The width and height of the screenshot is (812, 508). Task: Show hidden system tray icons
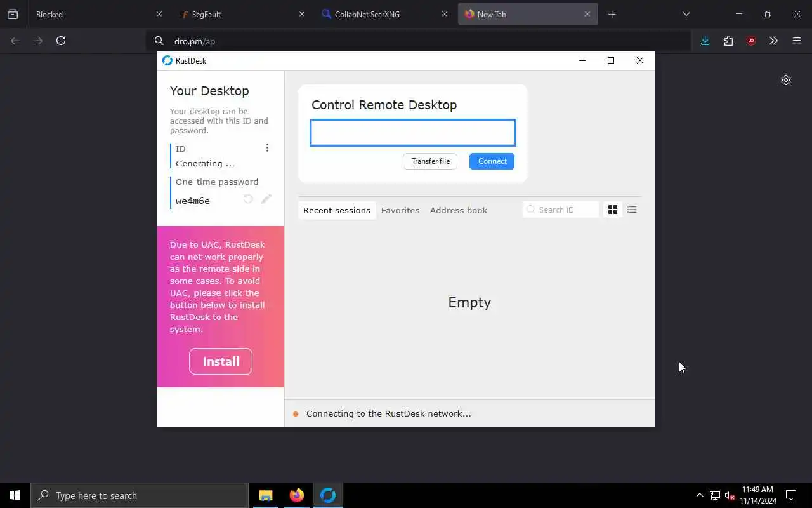pos(699,495)
